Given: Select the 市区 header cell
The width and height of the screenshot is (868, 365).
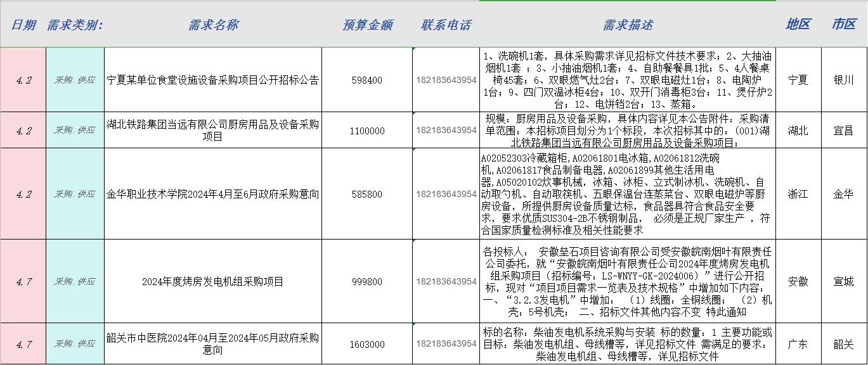Looking at the screenshot, I should tap(844, 25).
